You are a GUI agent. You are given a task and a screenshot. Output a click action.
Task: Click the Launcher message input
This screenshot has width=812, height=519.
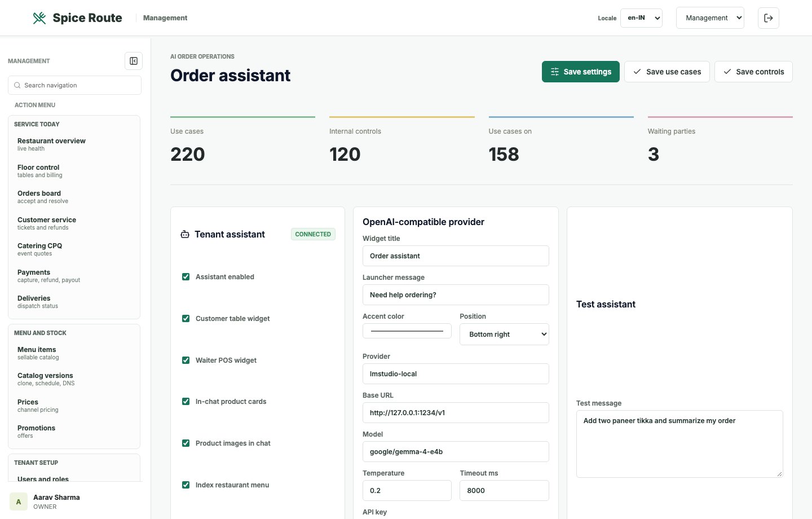[456, 294]
